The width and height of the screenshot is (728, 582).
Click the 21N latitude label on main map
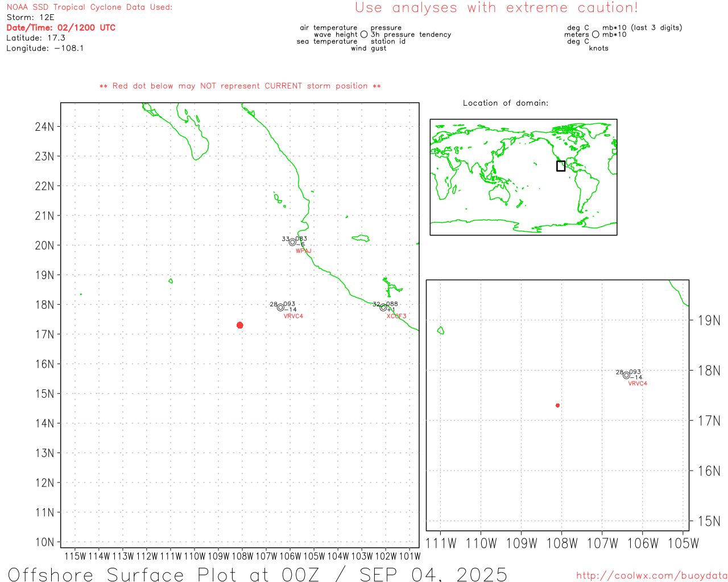[44, 216]
